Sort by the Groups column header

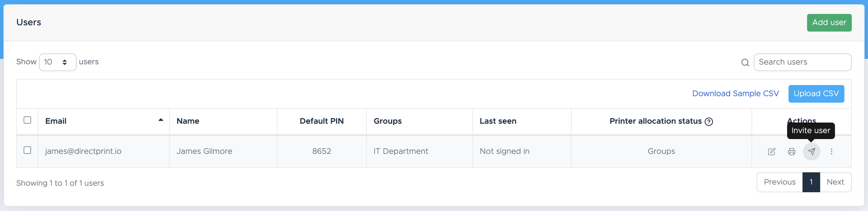point(388,121)
